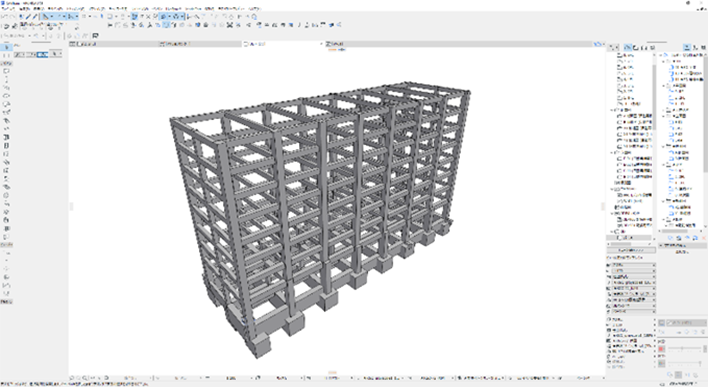Click the red color swatch beside the upper slider
Screen dimensions: 708x387
coord(661,349)
